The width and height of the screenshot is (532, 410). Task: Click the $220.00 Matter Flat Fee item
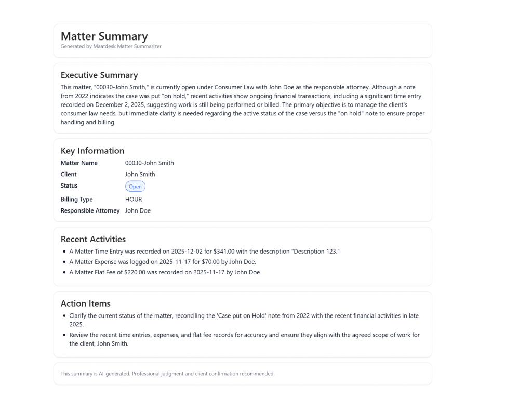pos(165,272)
